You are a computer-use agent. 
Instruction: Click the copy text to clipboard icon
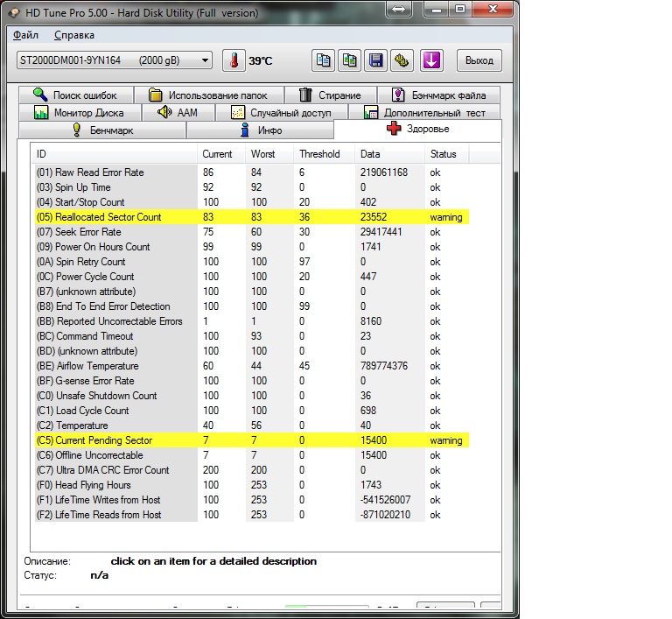324,60
